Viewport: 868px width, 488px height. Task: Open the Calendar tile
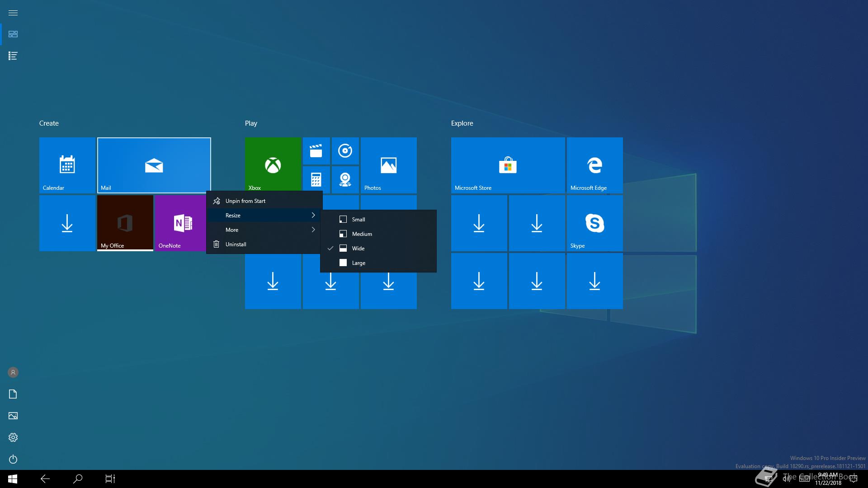pos(67,165)
